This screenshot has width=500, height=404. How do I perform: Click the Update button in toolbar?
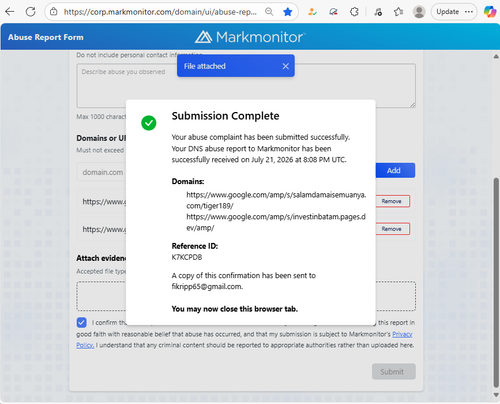tap(448, 12)
